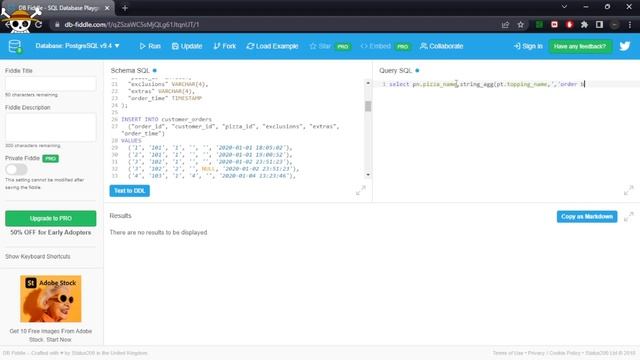
Task: Toggle the Private Fiddle switch
Action: (16, 169)
